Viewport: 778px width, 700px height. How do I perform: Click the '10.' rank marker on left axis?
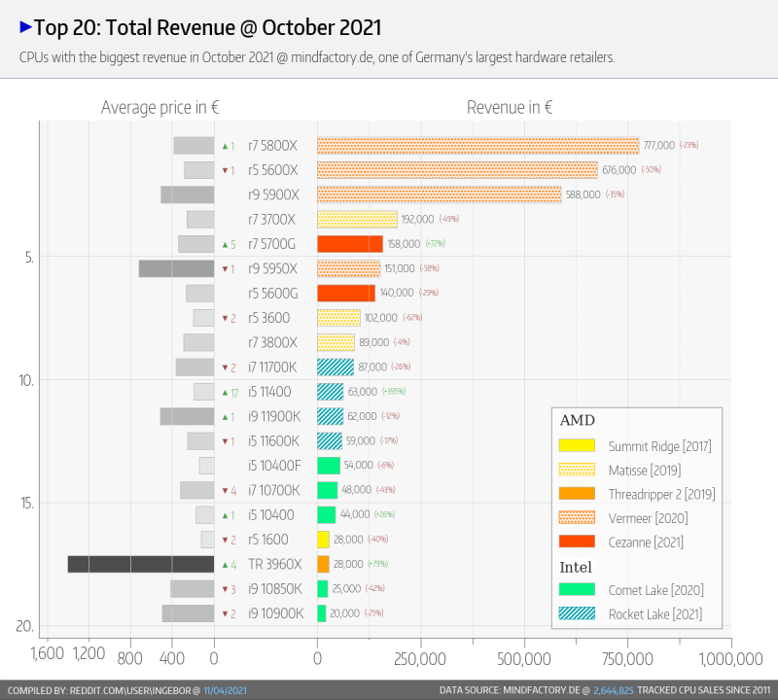pyautogui.click(x=26, y=380)
